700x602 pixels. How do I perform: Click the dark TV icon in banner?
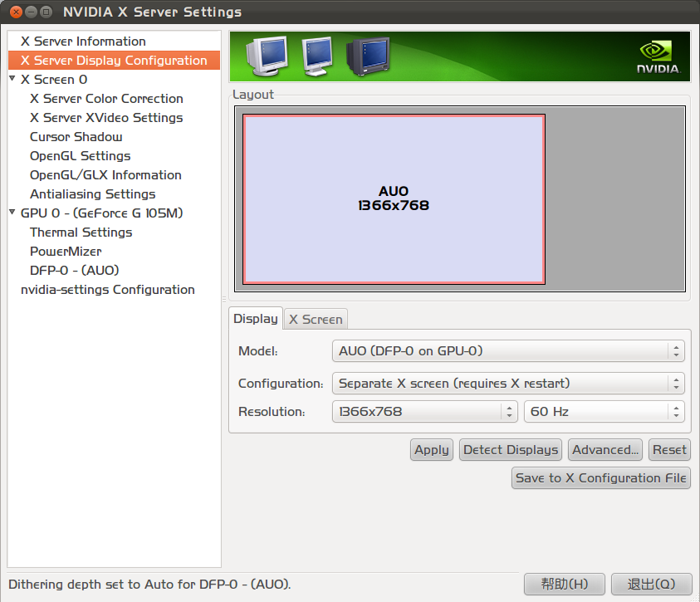pyautogui.click(x=368, y=56)
